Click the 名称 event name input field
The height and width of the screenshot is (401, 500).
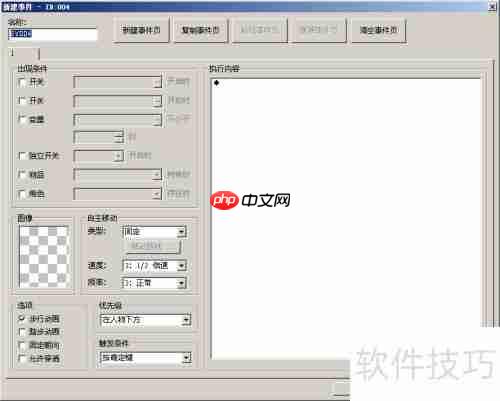point(53,34)
